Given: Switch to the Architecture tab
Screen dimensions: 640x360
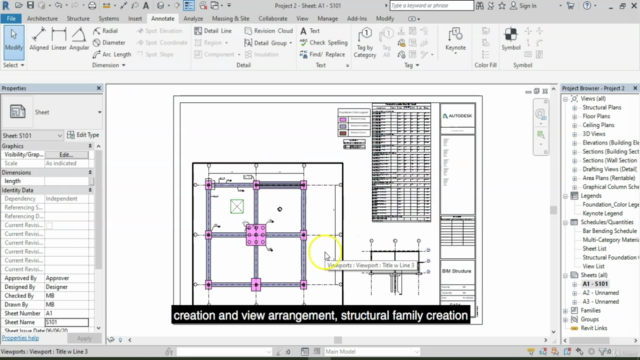Looking at the screenshot, I should pos(42,18).
